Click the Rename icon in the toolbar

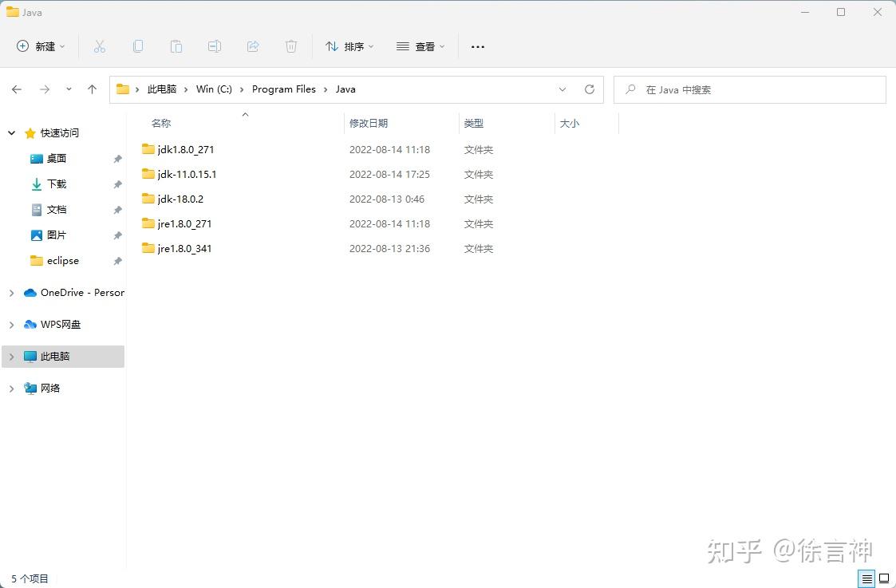pos(215,46)
